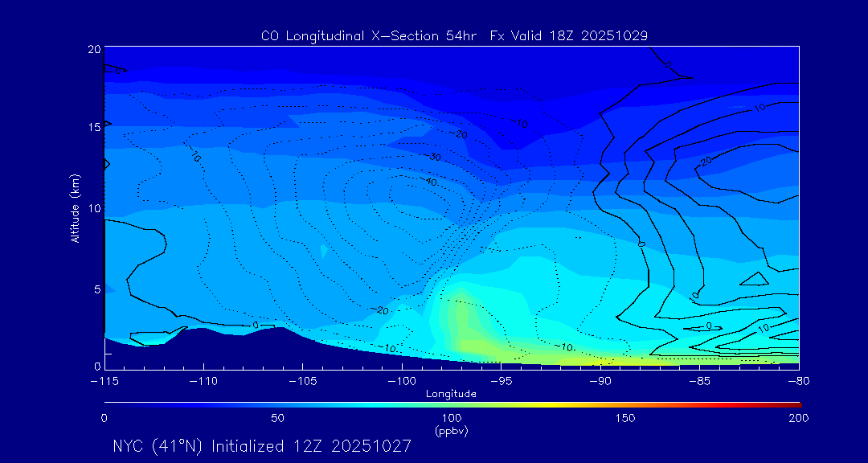Click the contour label marked 40
The image size is (868, 463).
[x=431, y=182]
